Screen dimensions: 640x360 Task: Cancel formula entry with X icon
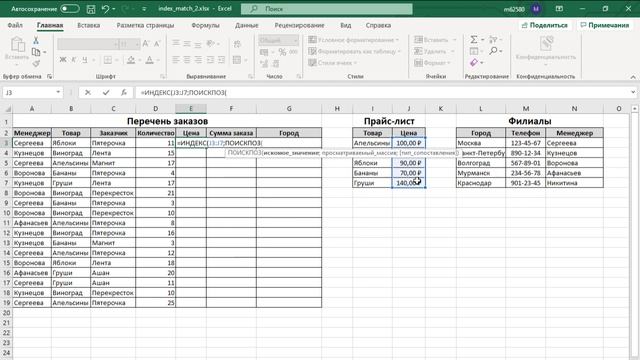tap(88, 93)
